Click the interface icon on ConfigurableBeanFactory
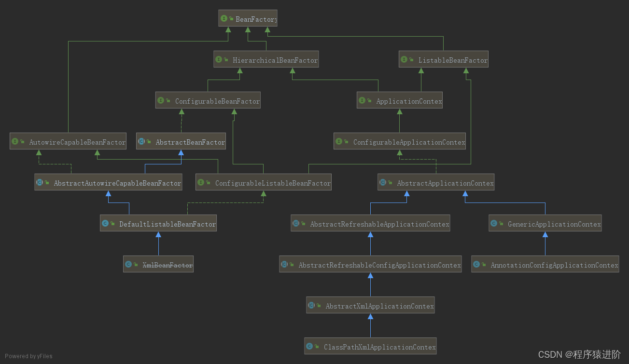This screenshot has height=364, width=629. point(161,101)
